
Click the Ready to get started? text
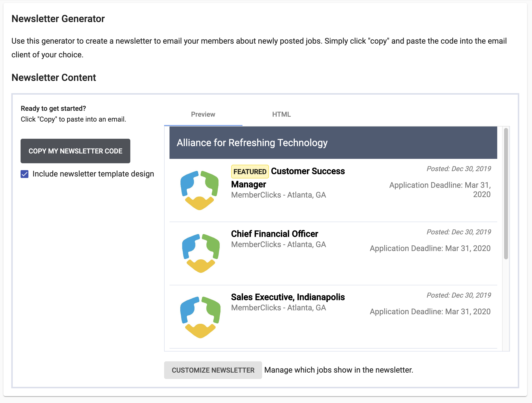click(53, 108)
